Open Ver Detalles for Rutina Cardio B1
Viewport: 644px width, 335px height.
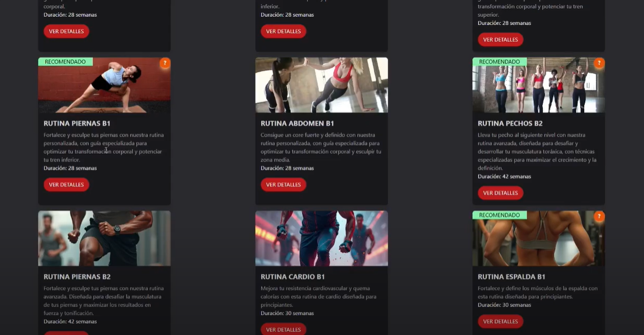[283, 329]
